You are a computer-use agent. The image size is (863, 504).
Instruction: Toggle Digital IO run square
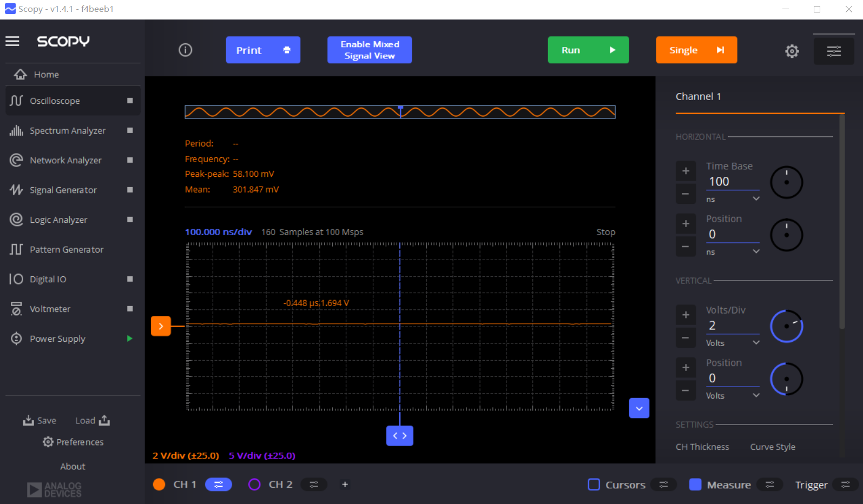point(130,279)
